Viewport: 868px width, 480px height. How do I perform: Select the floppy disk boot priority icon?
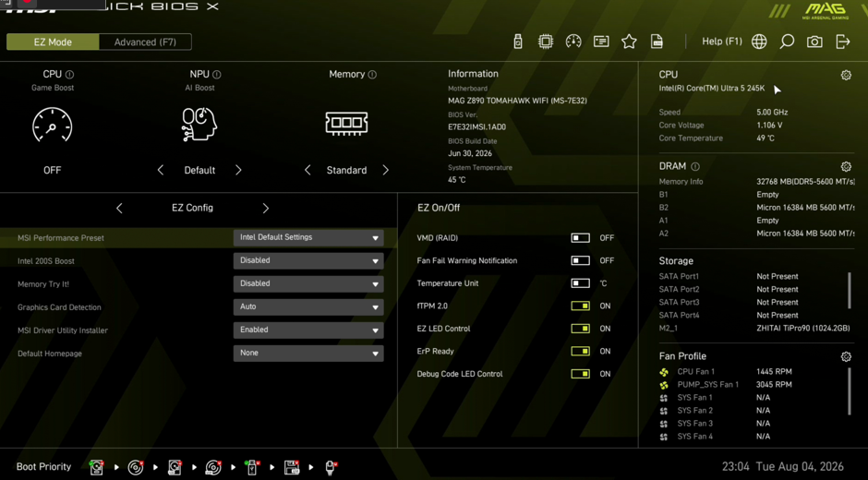[292, 467]
